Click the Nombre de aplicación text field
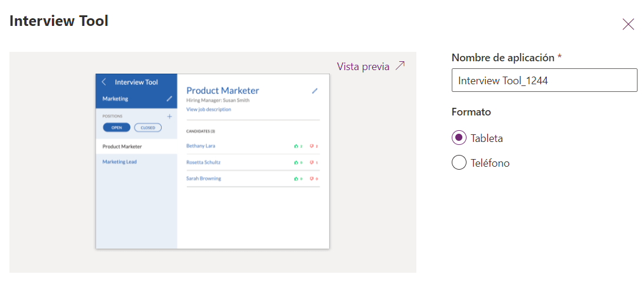 [544, 81]
